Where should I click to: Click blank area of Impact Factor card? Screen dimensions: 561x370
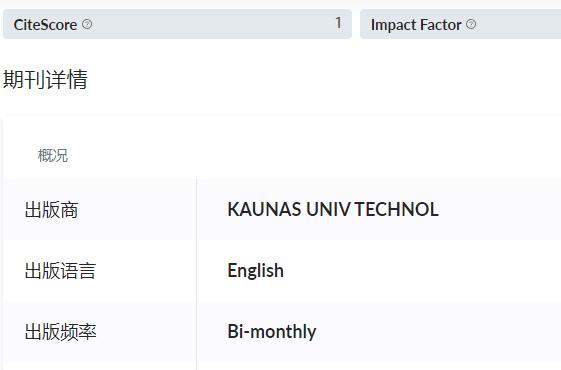pyautogui.click(x=519, y=24)
